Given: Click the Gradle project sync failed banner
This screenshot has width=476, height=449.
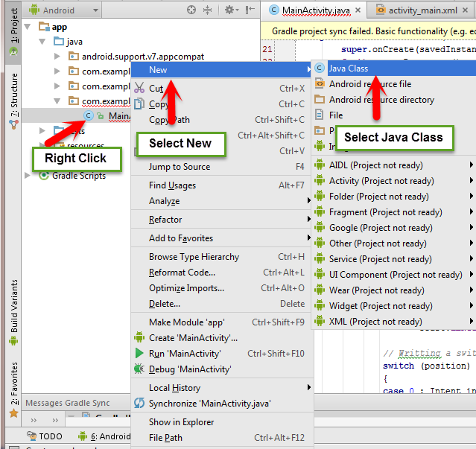Looking at the screenshot, I should (x=368, y=31).
